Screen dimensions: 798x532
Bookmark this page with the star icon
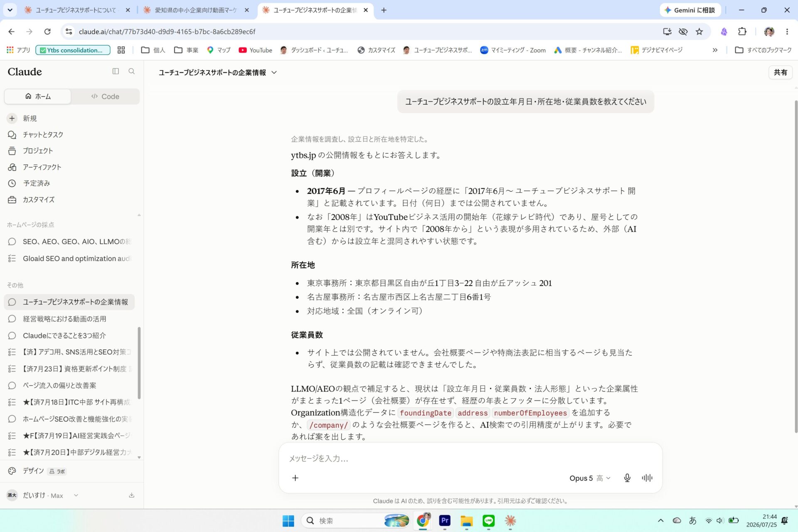[x=699, y=32]
